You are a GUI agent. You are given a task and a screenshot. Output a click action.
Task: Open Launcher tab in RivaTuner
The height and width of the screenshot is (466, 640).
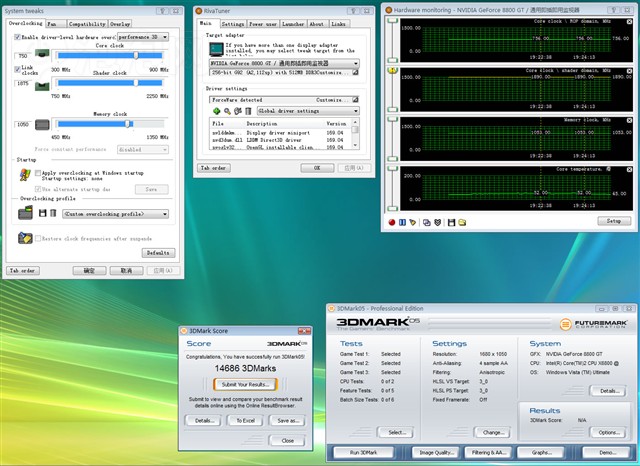pyautogui.click(x=293, y=24)
